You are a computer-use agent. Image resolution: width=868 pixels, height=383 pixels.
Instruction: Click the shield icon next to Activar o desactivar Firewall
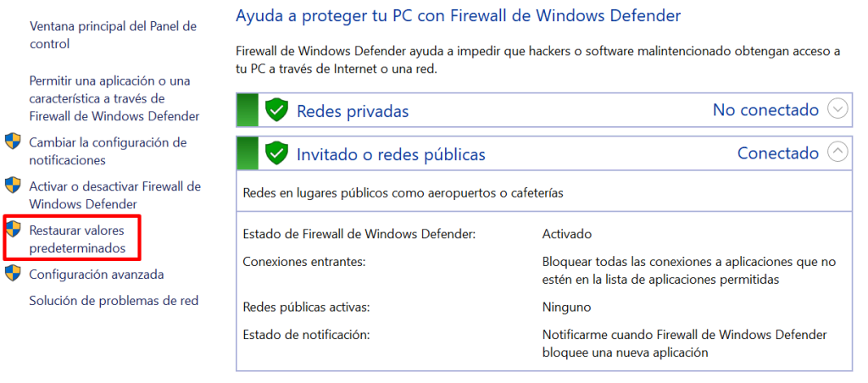click(x=13, y=186)
